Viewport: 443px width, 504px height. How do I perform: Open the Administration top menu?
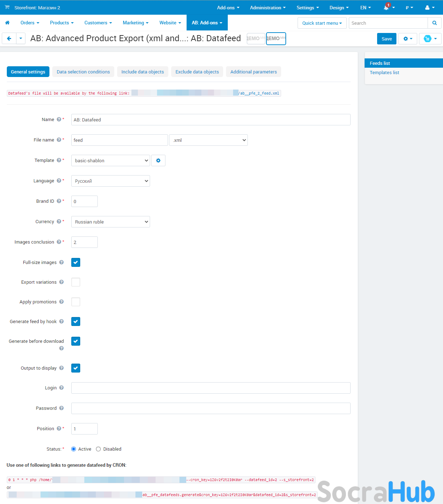[268, 8]
